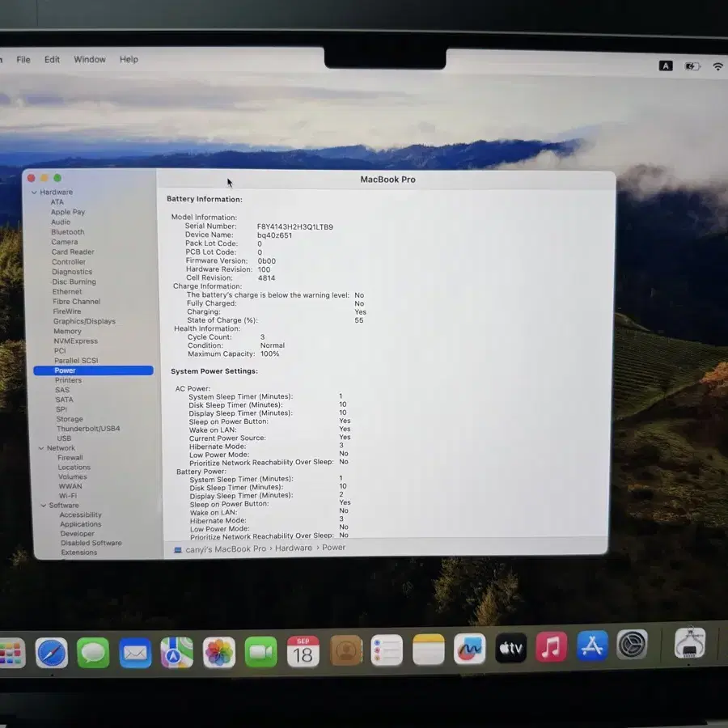
Task: Open System Settings from the Dock
Action: tap(633, 644)
